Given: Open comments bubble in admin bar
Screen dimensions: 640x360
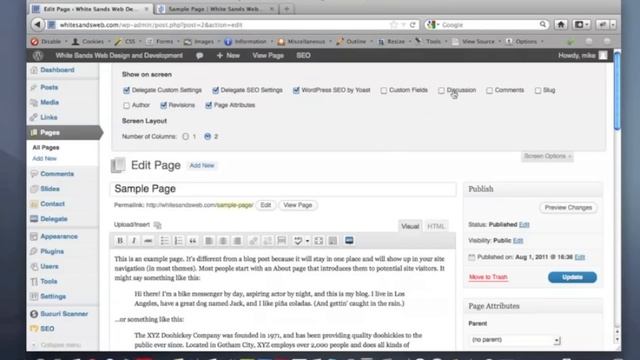Looking at the screenshot, I should pos(200,56).
